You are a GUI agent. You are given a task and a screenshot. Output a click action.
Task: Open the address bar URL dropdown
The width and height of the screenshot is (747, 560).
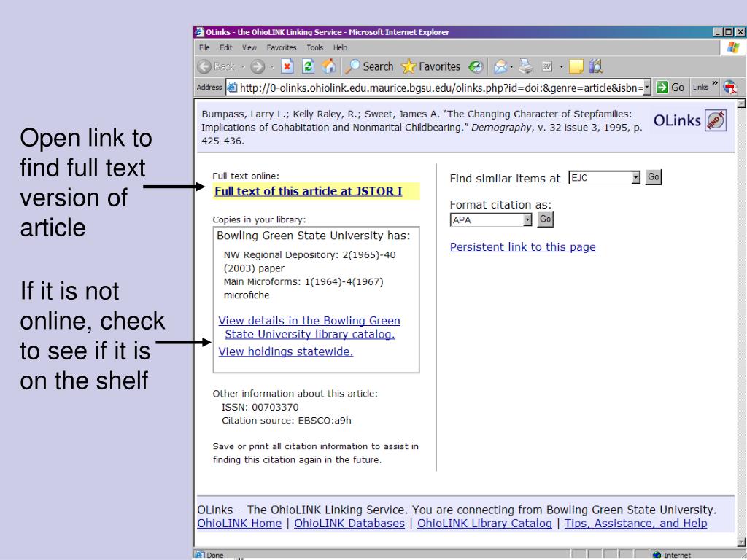[647, 87]
